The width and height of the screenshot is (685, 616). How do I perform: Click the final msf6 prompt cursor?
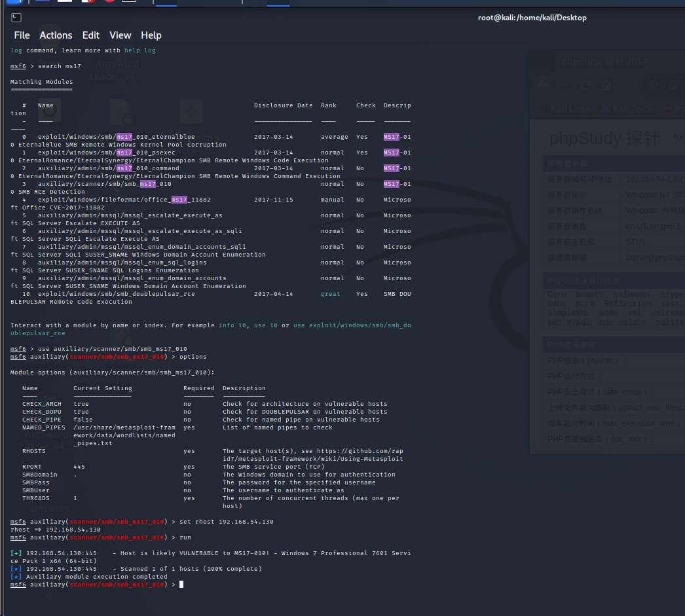[x=181, y=585]
